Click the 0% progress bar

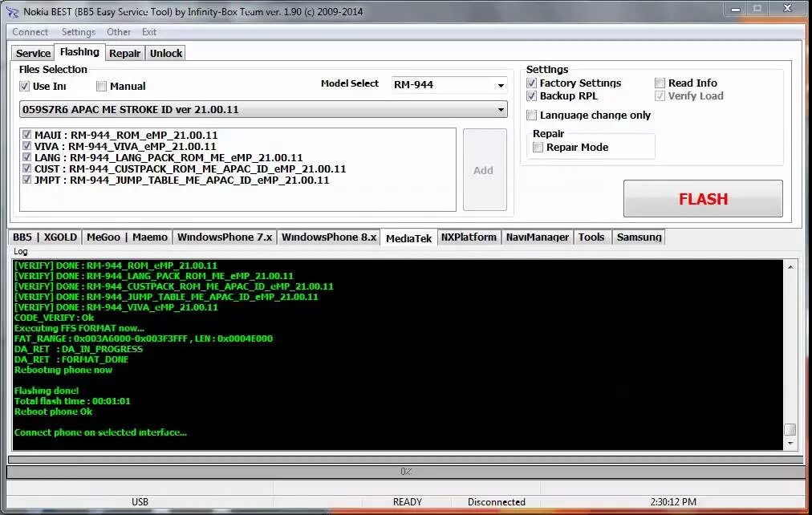click(x=405, y=472)
